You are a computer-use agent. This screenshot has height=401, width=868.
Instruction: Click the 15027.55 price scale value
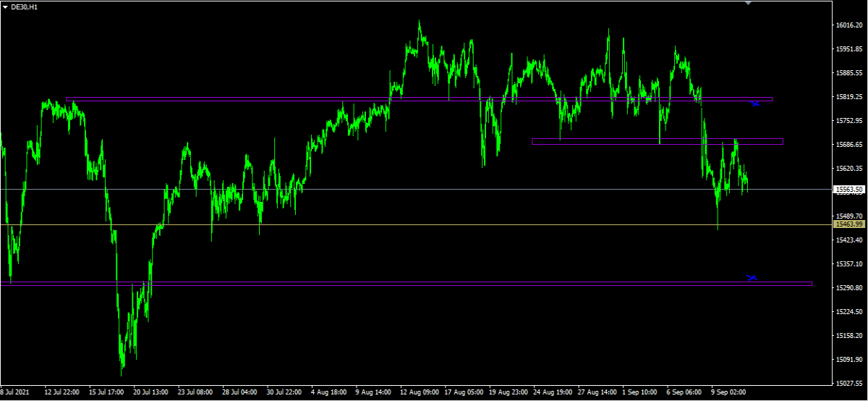(x=849, y=384)
